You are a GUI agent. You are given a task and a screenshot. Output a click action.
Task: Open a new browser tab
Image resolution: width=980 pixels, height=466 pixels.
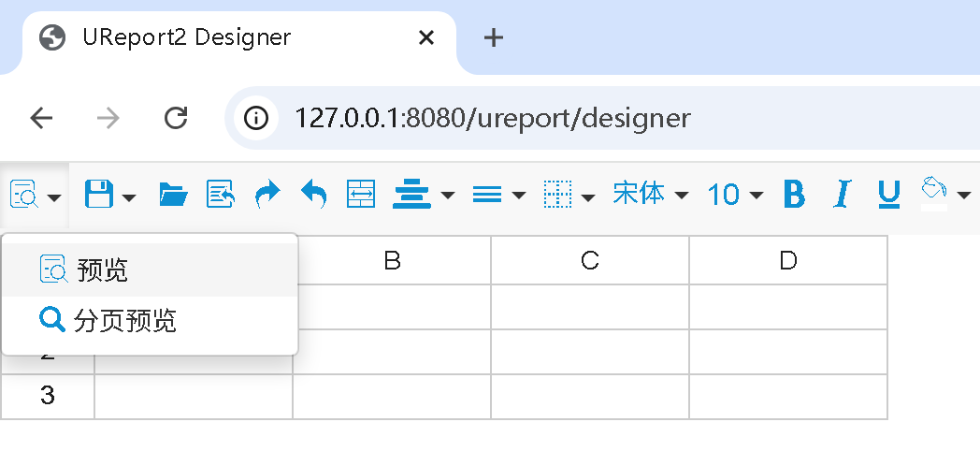[494, 37]
